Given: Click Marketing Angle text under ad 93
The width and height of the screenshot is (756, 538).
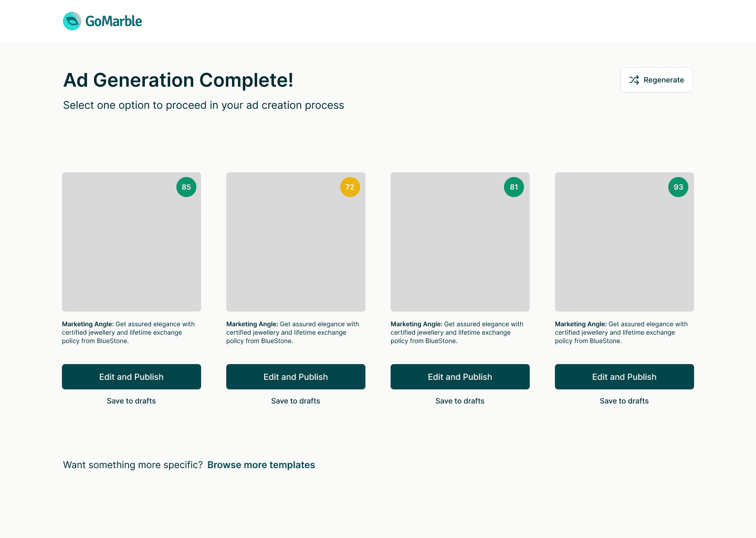Looking at the screenshot, I should pos(622,333).
